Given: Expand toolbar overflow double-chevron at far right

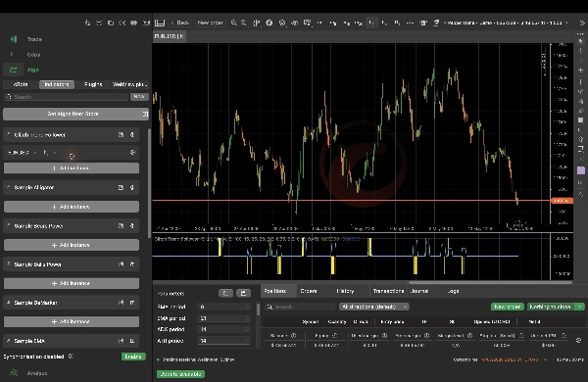Looking at the screenshot, I should (582, 23).
